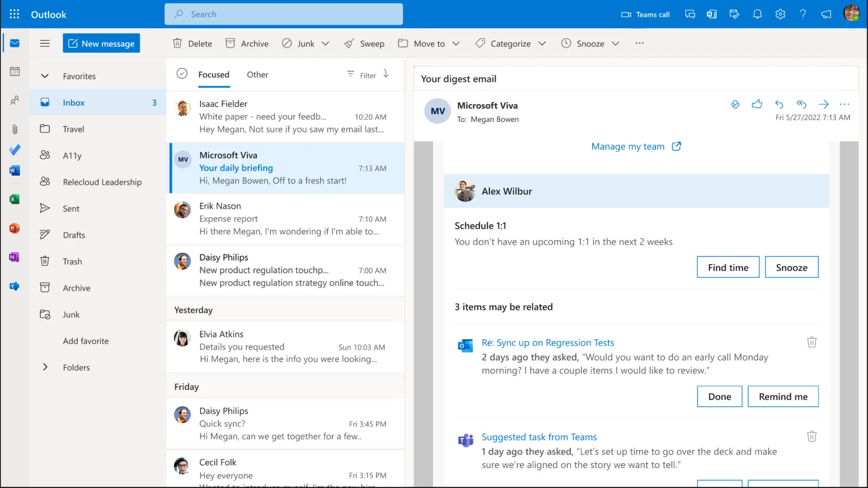Expand the Junk dropdown arrow
The width and height of the screenshot is (868, 488).
(325, 44)
